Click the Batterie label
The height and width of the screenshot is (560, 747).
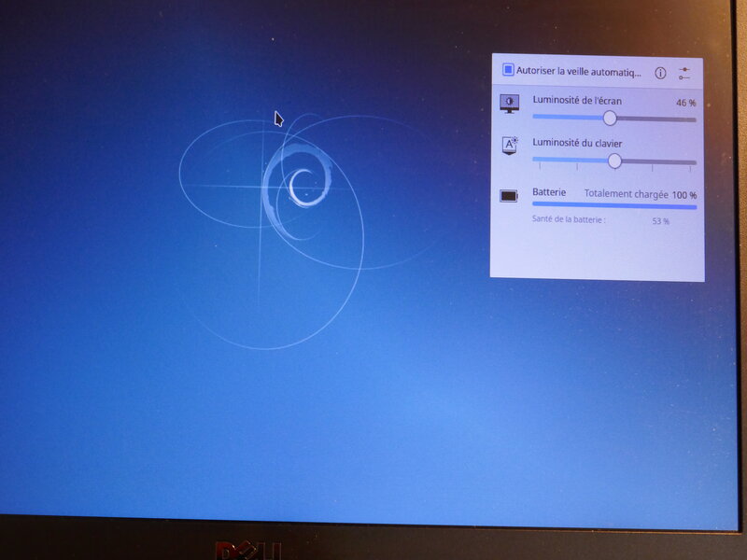(x=549, y=192)
